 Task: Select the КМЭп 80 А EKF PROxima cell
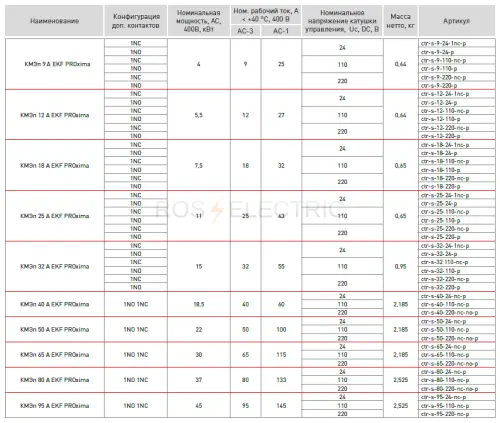(x=55, y=380)
